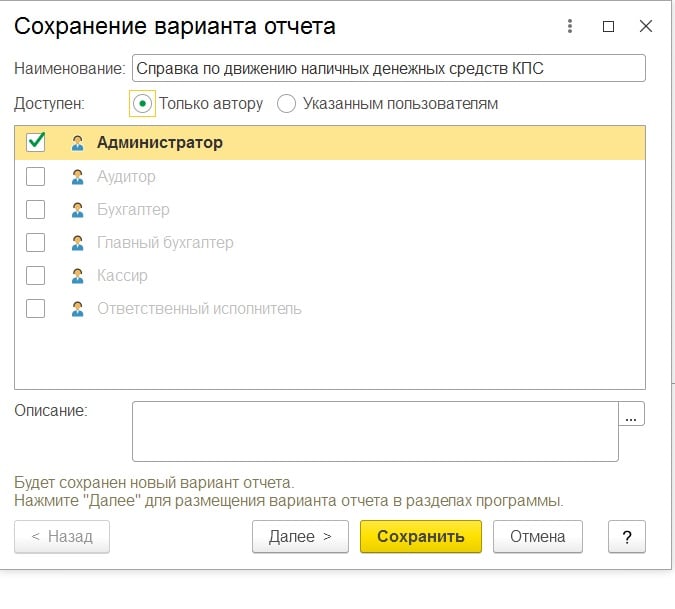Click the user icon beside Главный бухгалтер

(77, 243)
